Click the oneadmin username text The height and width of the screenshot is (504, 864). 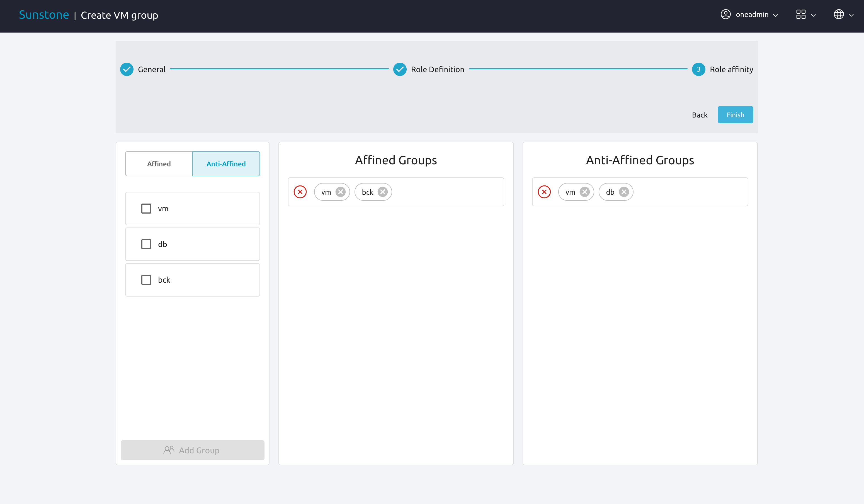[x=752, y=14]
